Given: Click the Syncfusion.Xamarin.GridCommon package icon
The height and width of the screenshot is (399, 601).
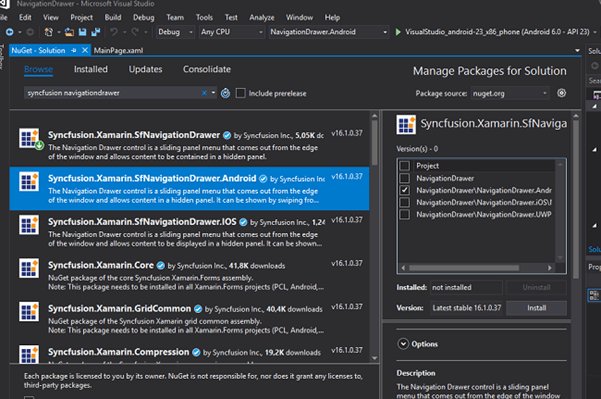Looking at the screenshot, I should pyautogui.click(x=29, y=312).
